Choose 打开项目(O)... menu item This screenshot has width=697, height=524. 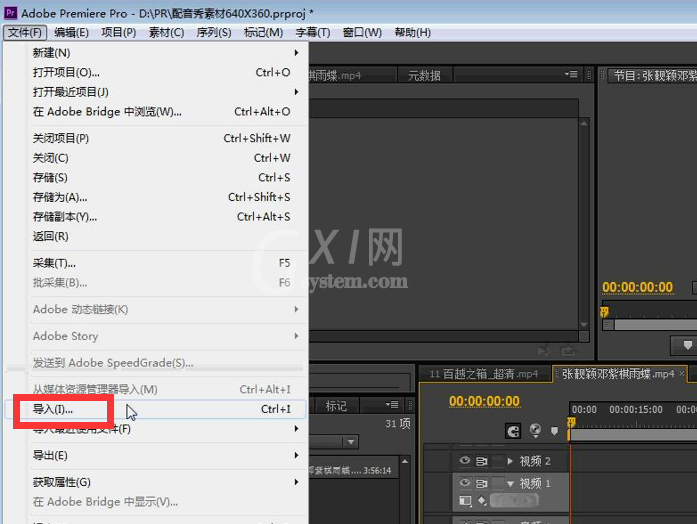(156, 72)
